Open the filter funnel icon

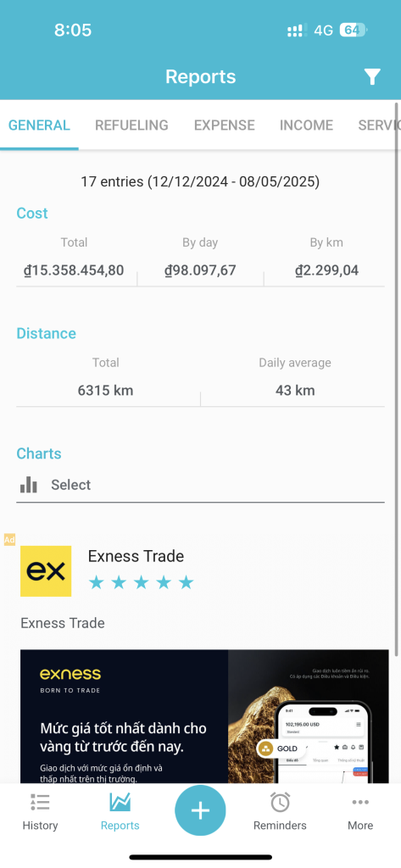pyautogui.click(x=372, y=77)
